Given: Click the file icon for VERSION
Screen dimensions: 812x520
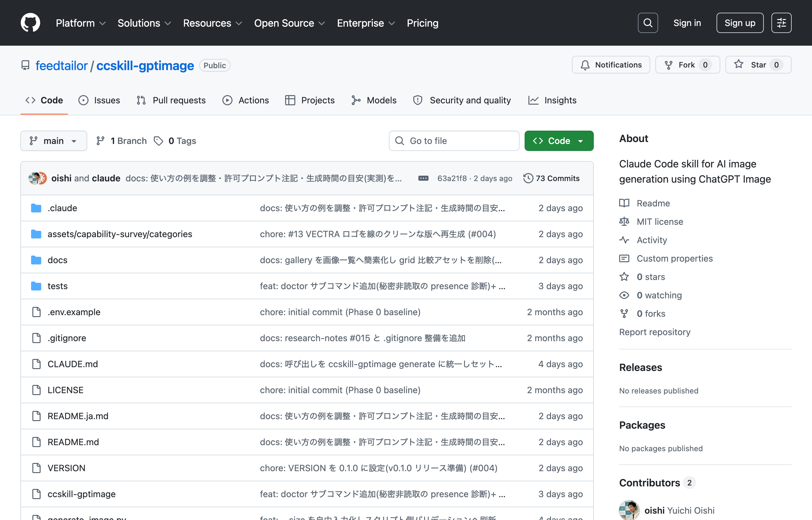Looking at the screenshot, I should click(36, 468).
